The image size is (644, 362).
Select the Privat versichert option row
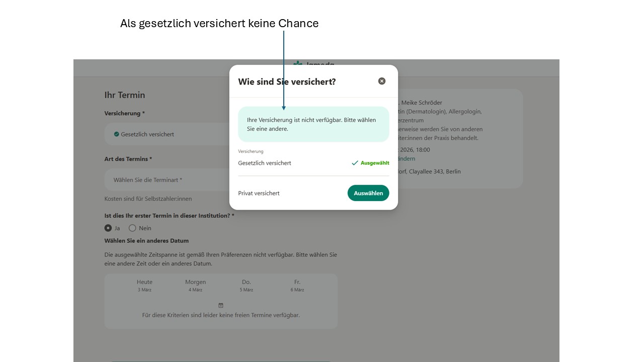point(259,193)
